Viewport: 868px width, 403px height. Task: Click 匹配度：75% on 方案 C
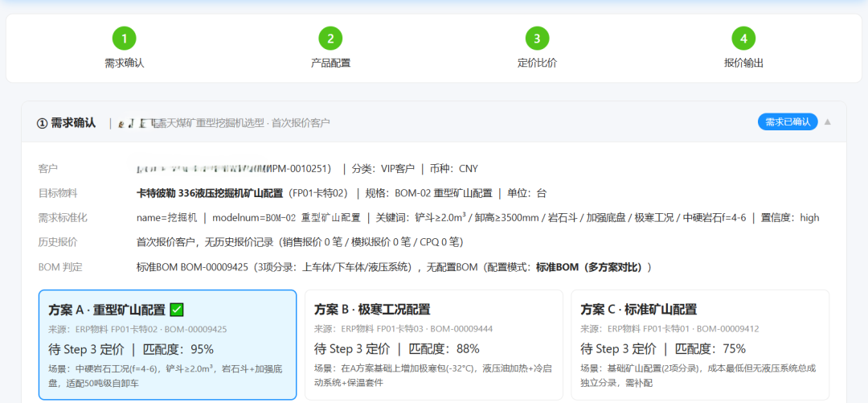[x=710, y=349]
